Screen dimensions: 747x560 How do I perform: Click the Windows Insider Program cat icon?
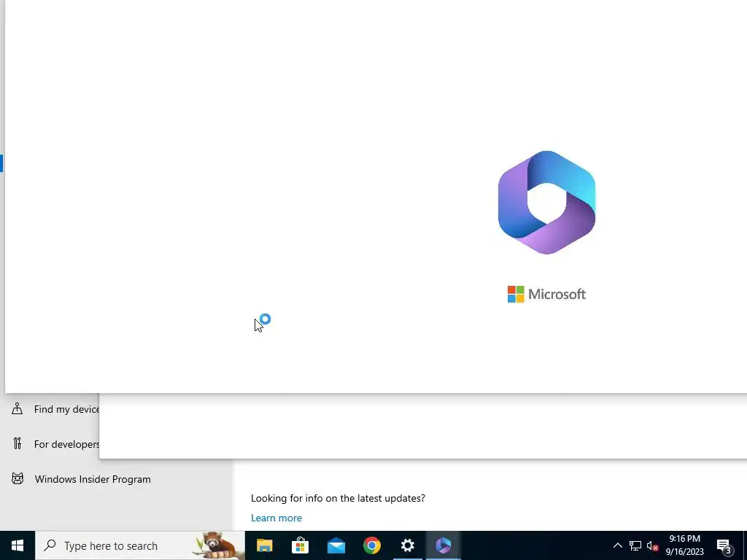[x=18, y=478]
